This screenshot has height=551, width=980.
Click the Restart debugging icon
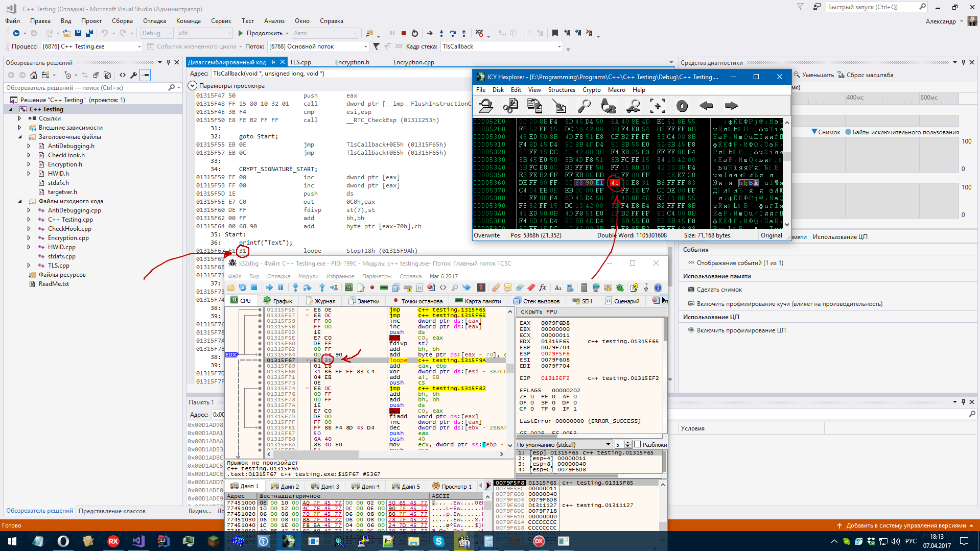415,33
